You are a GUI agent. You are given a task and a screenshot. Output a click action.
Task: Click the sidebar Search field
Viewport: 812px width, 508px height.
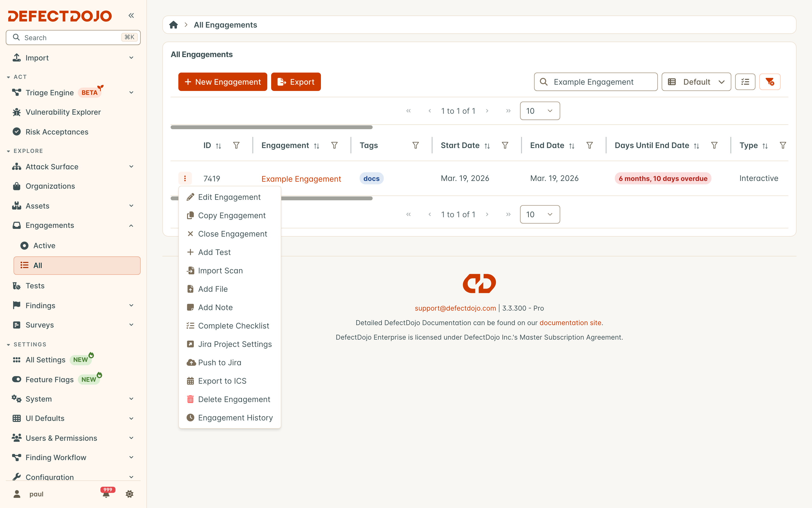(73, 37)
